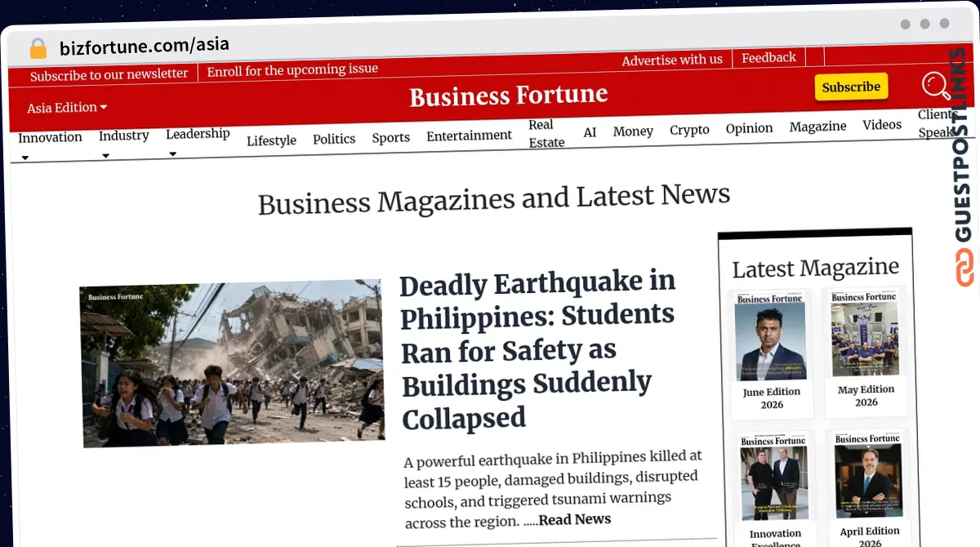Screen dimensions: 980x547
Task: Click the yellow Subscribe button
Action: (x=851, y=87)
